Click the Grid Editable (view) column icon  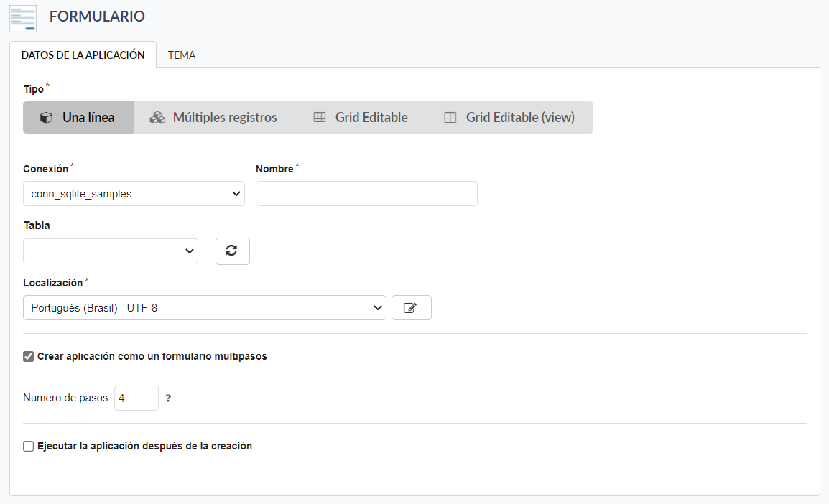click(x=450, y=118)
